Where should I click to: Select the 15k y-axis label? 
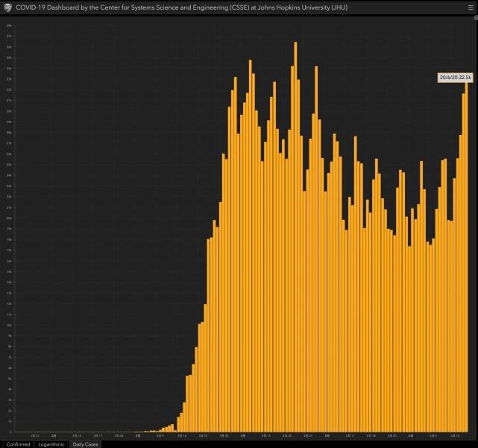[9, 271]
